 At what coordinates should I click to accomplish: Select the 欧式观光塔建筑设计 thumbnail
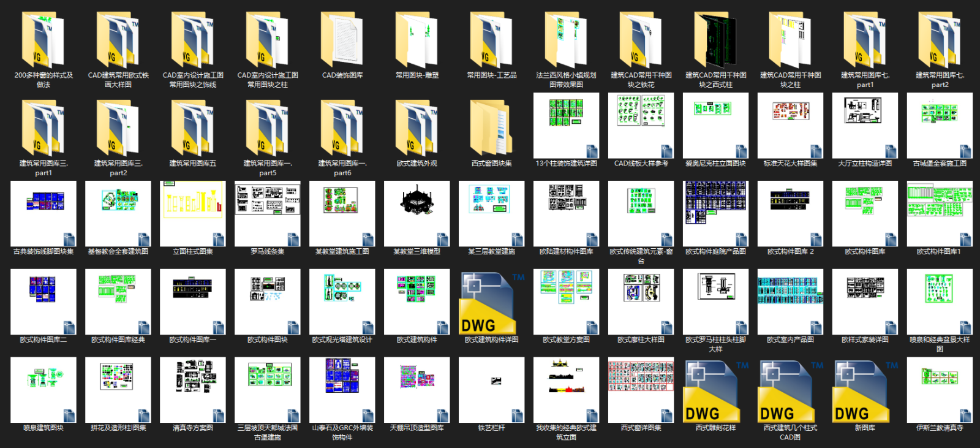click(342, 302)
